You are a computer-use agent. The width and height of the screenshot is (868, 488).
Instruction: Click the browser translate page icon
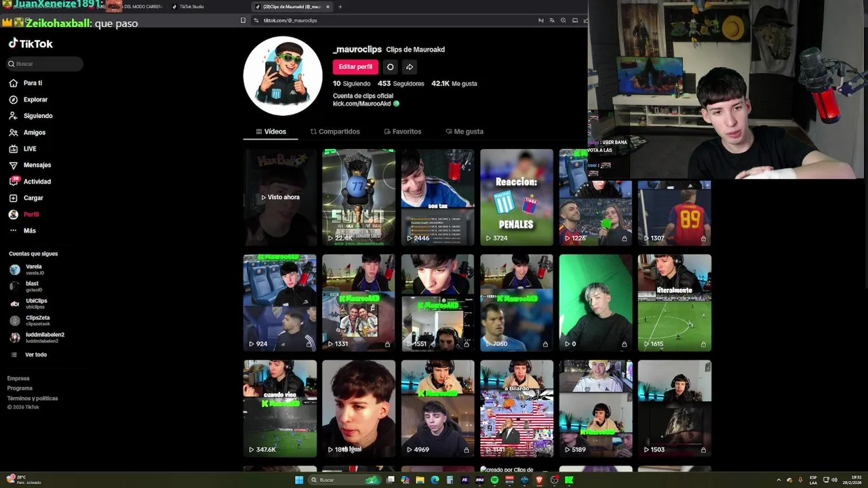tap(552, 20)
